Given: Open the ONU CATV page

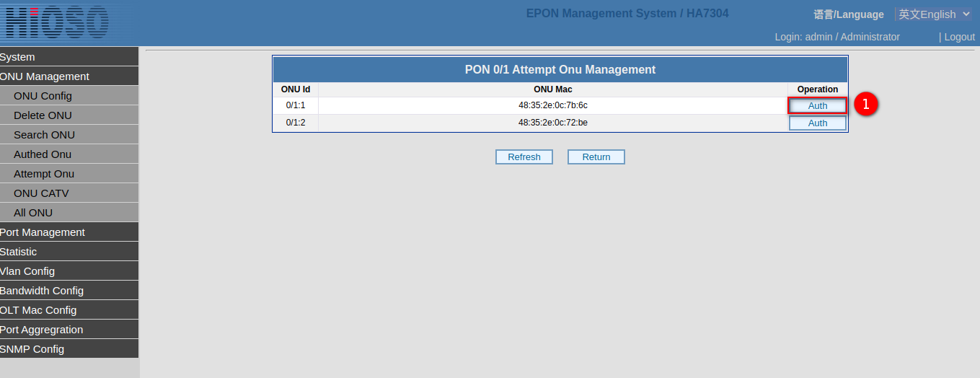Looking at the screenshot, I should click(x=41, y=193).
